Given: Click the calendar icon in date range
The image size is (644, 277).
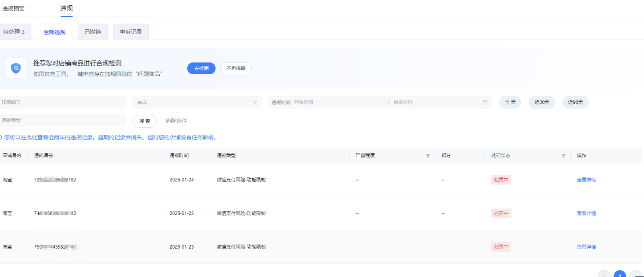Looking at the screenshot, I should tap(485, 102).
